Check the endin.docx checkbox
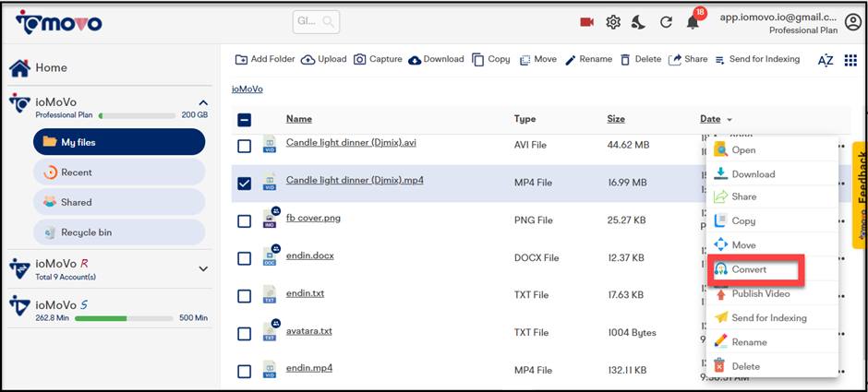 pos(244,258)
